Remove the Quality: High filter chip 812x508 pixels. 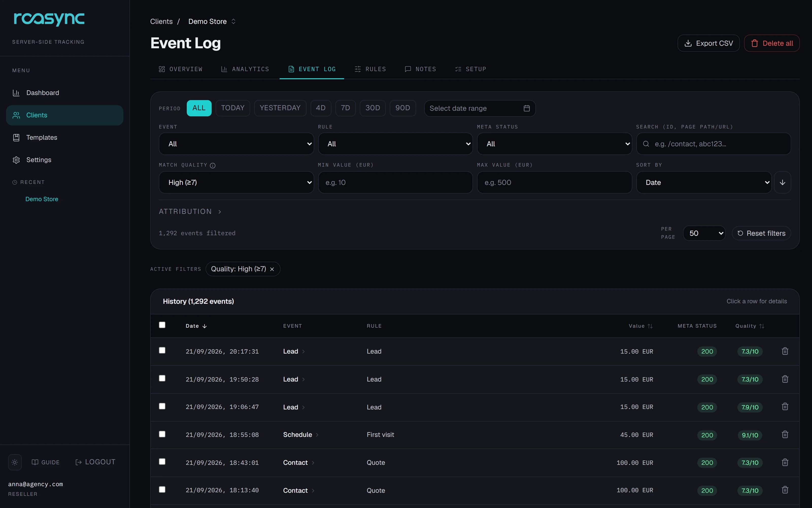pyautogui.click(x=272, y=269)
